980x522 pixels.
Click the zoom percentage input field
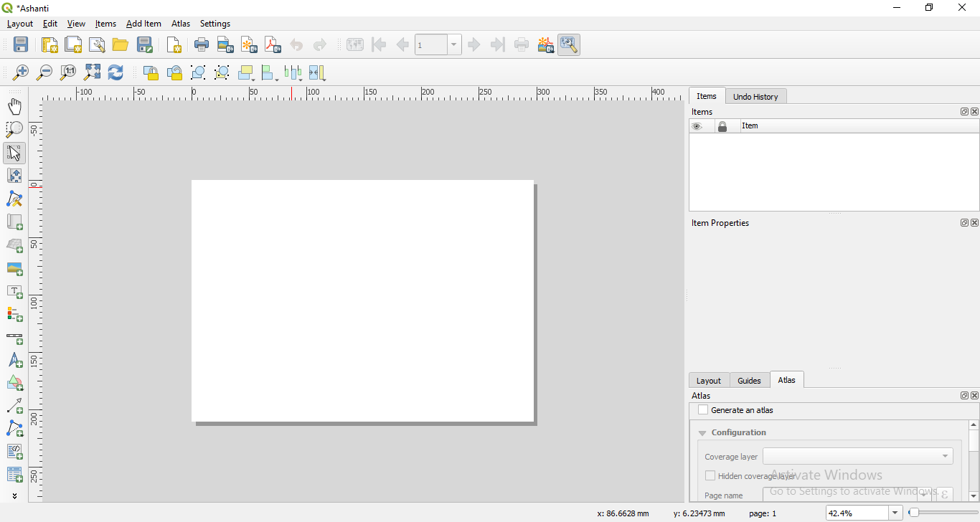857,513
